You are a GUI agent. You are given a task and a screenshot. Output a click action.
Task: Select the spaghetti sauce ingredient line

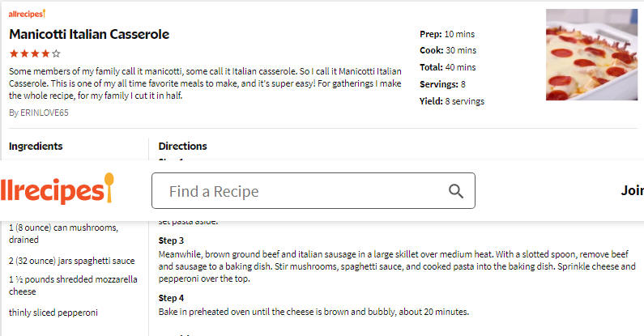click(72, 261)
